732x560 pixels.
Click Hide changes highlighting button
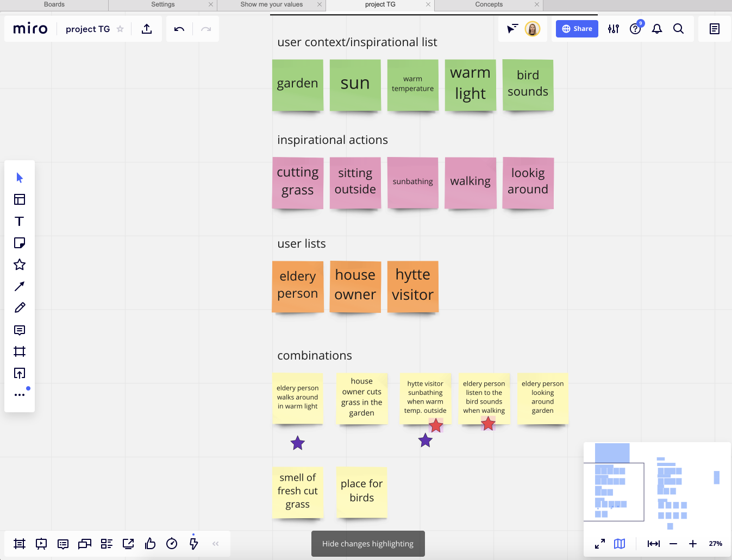point(368,544)
